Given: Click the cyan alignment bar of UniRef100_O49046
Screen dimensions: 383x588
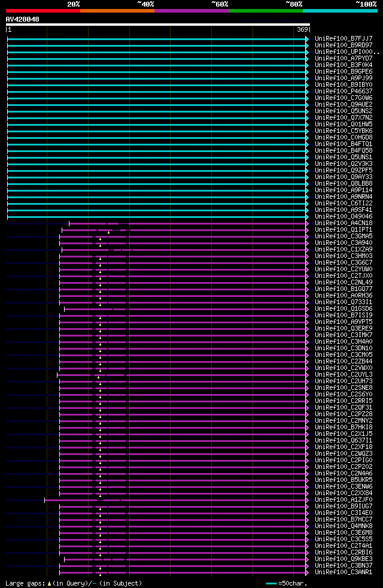Looking at the screenshot, I should [157, 217].
